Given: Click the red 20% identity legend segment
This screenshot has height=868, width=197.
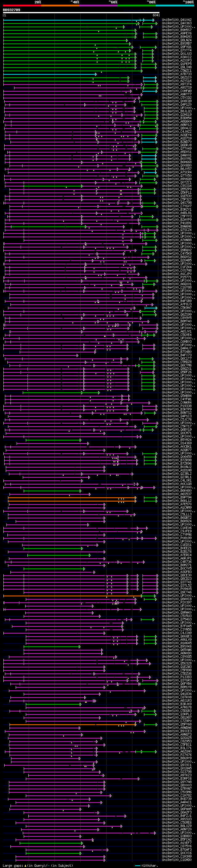Looking at the screenshot, I should click(x=22, y=6).
